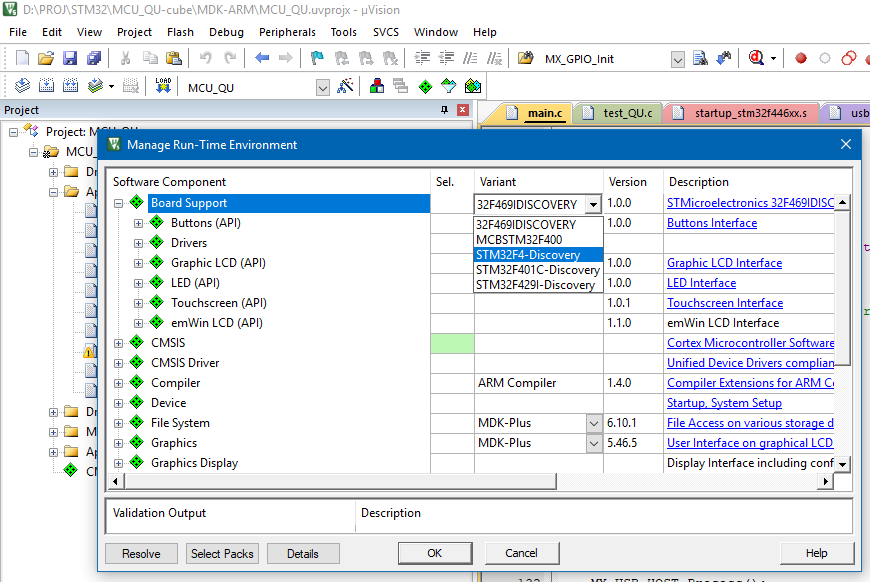Unindent the selected lines using the toolbar icon
870x582 pixels.
point(446,58)
